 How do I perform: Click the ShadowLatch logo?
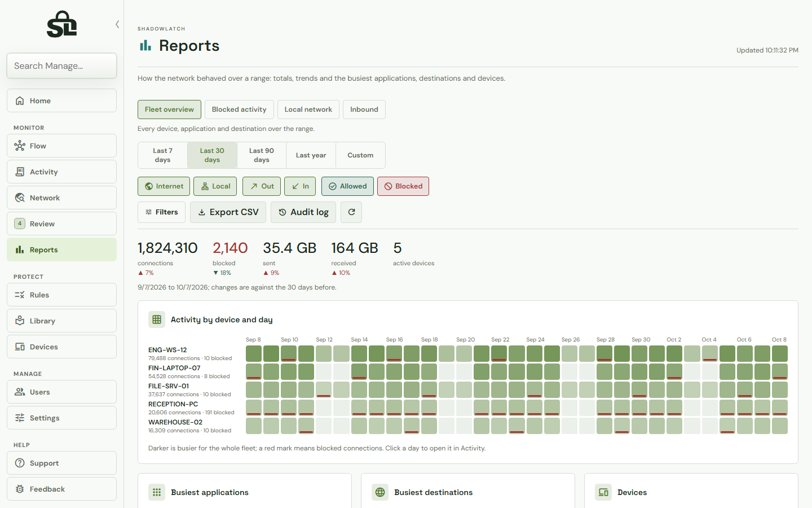click(61, 24)
